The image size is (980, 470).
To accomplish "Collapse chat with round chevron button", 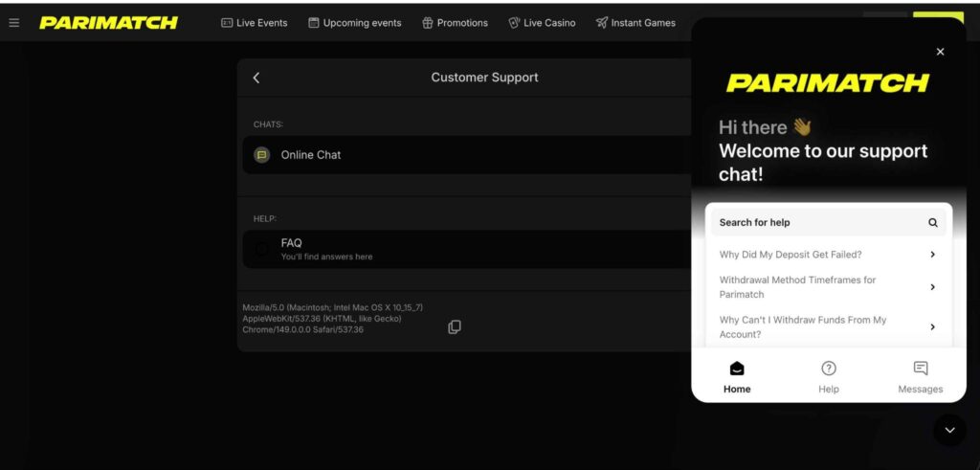I will (x=950, y=430).
